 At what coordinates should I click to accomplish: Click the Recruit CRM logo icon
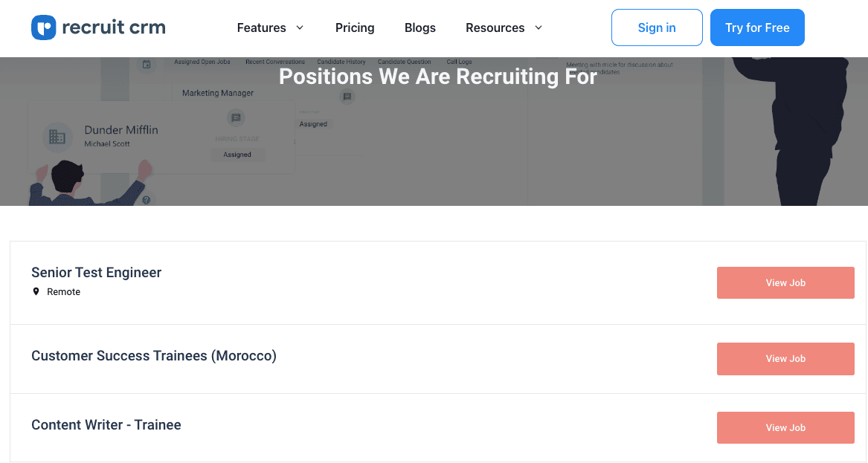click(44, 27)
